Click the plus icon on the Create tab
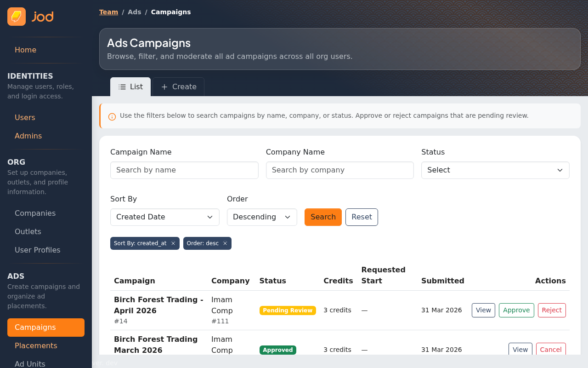The image size is (588, 368). click(x=164, y=86)
